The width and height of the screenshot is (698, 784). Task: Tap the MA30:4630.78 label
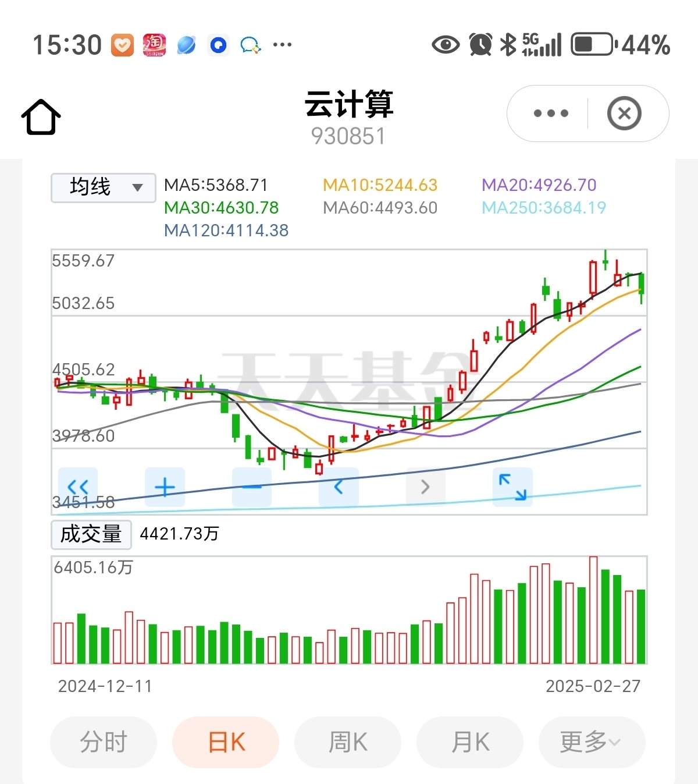(222, 208)
